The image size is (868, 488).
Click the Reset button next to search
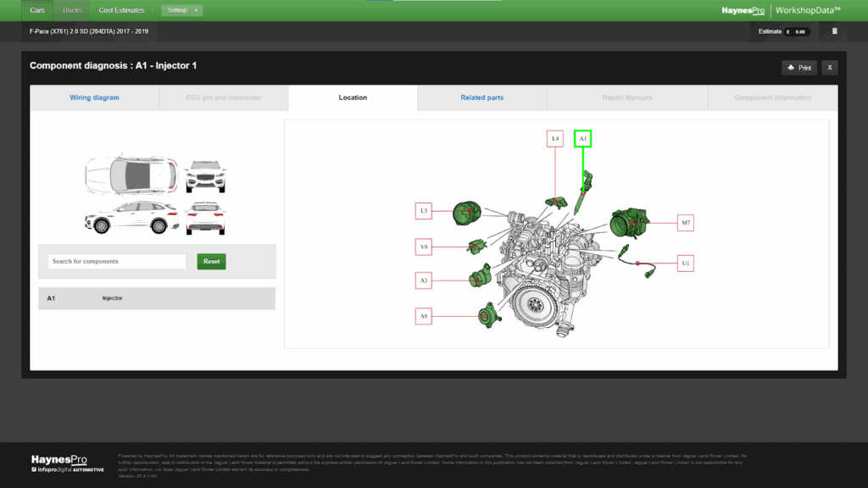(211, 261)
